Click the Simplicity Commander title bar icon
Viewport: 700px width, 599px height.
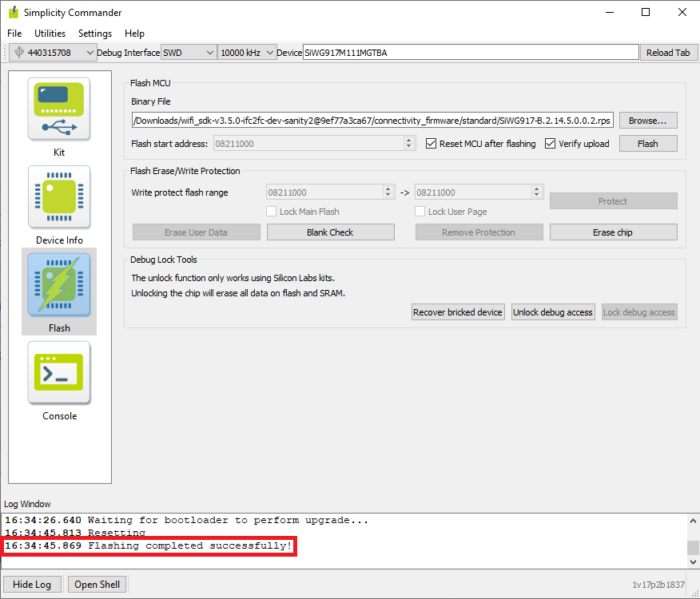point(14,13)
